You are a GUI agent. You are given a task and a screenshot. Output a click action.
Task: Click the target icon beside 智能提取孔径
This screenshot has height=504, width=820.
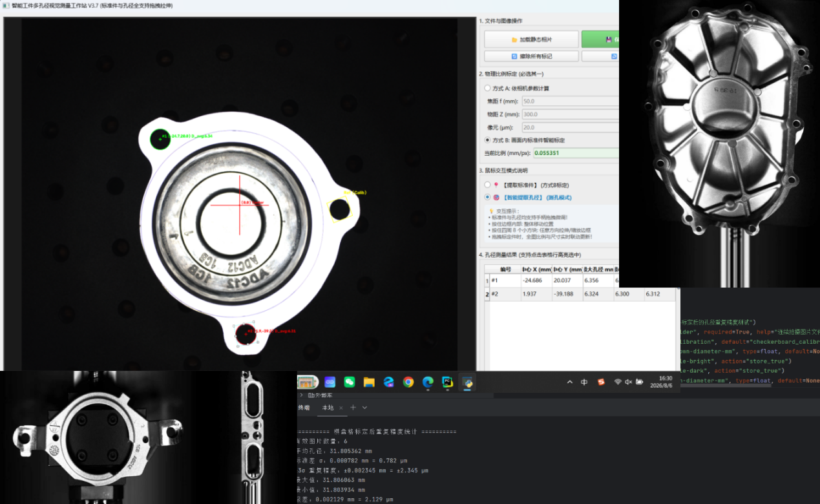[x=496, y=197]
